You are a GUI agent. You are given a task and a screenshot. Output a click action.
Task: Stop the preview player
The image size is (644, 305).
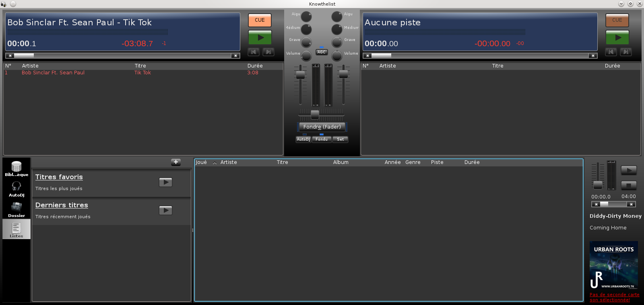point(629,185)
